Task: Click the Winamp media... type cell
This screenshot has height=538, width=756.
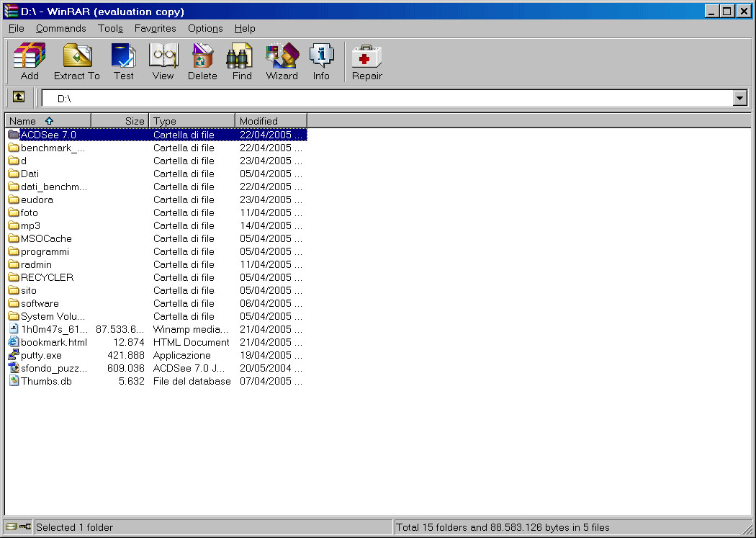Action: click(191, 329)
